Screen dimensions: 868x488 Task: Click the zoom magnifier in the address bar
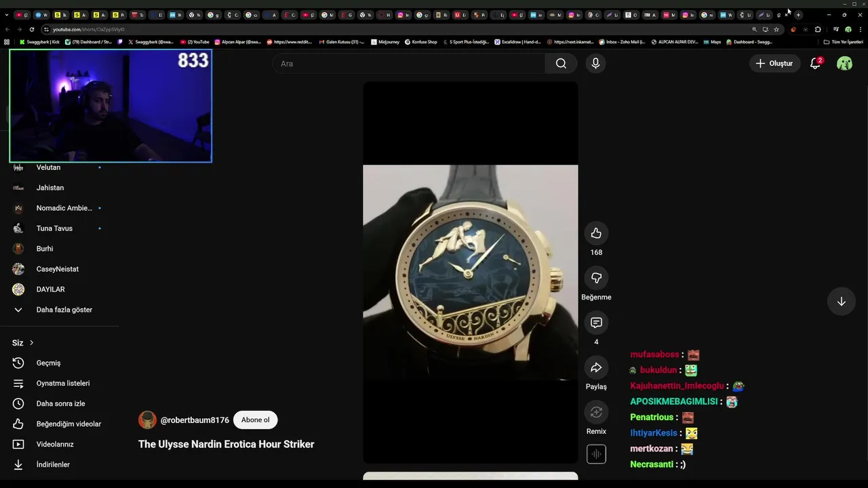point(754,29)
